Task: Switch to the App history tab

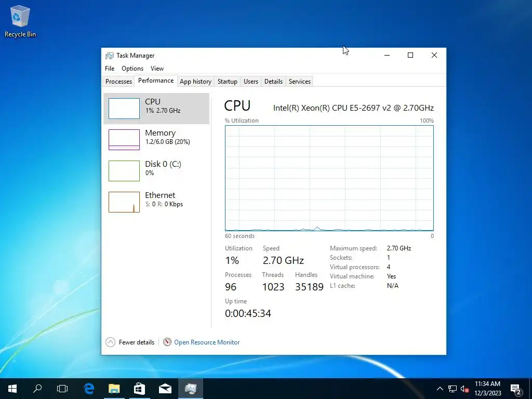Action: (195, 82)
